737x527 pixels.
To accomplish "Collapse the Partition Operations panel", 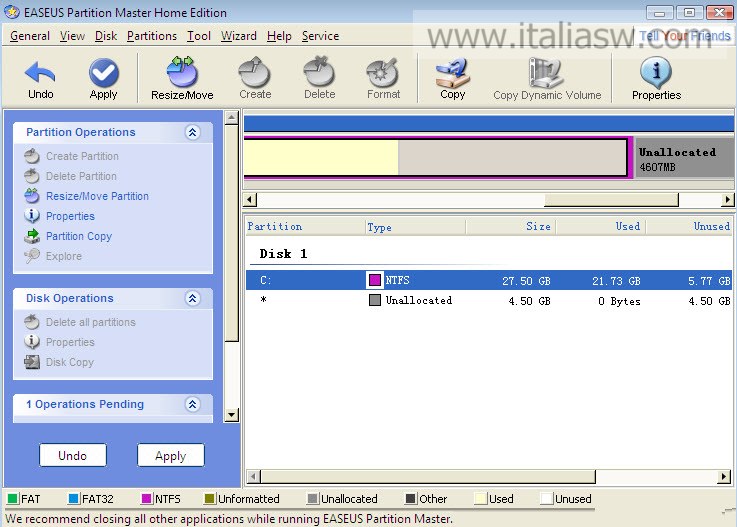I will 193,133.
